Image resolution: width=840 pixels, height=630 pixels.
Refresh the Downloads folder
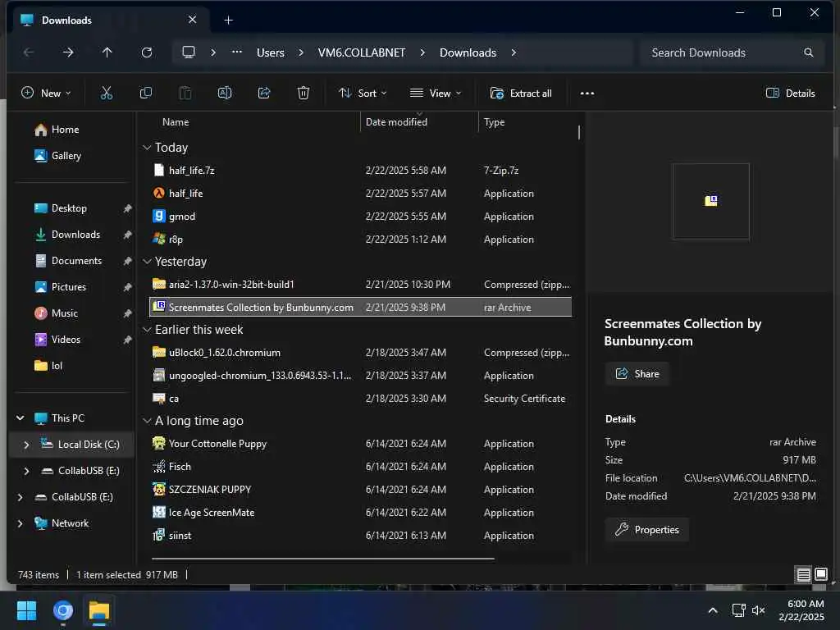146,52
